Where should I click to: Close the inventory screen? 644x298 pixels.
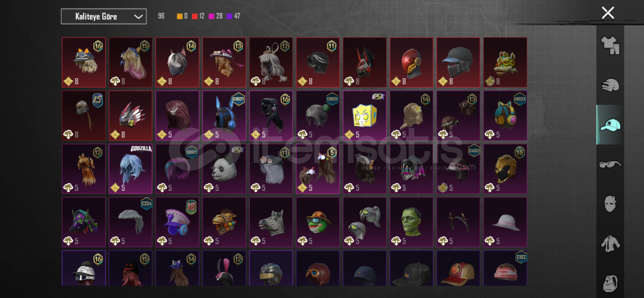(608, 13)
